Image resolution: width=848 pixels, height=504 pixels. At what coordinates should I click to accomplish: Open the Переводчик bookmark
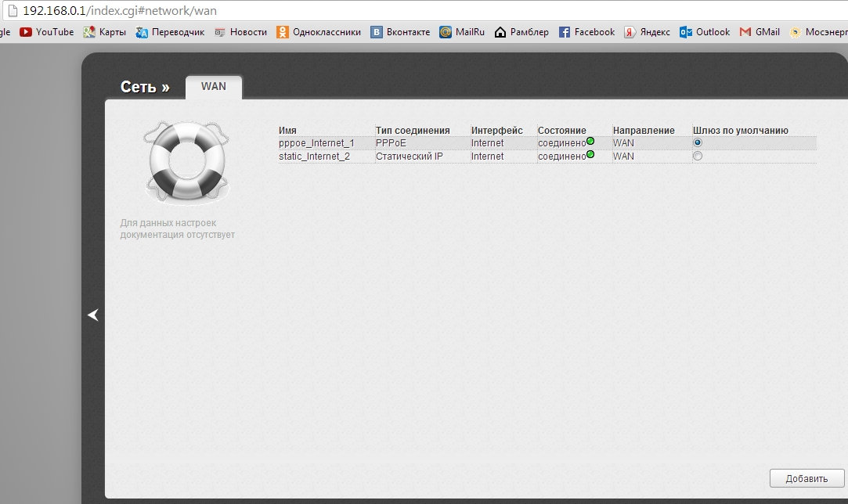(170, 32)
